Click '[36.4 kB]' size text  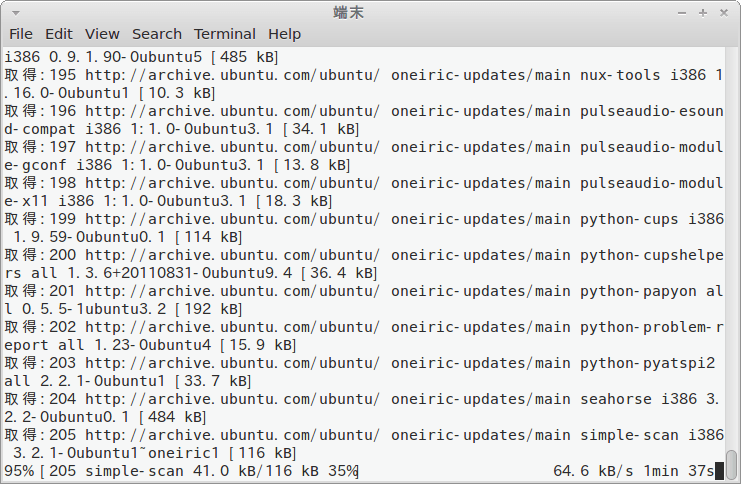[339, 273]
